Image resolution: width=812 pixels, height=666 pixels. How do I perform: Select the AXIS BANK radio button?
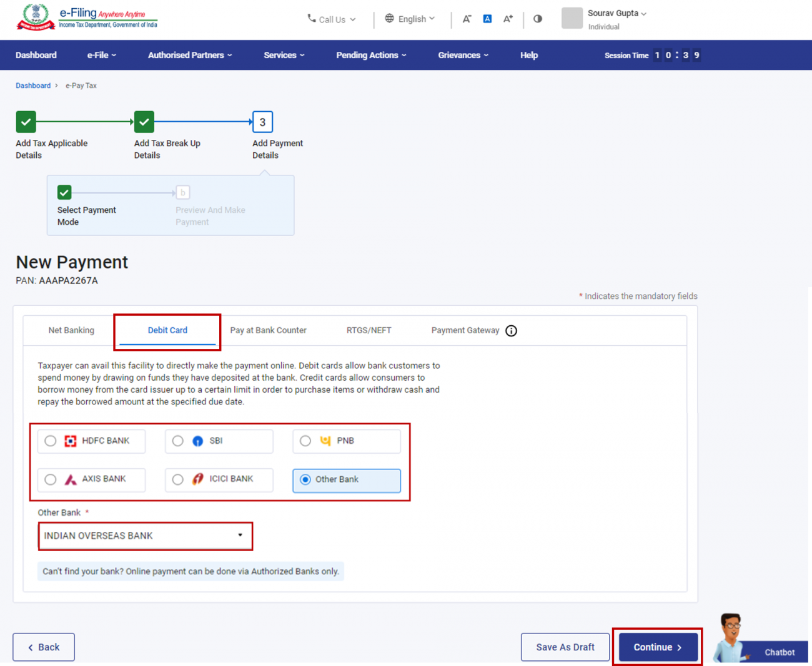(51, 479)
